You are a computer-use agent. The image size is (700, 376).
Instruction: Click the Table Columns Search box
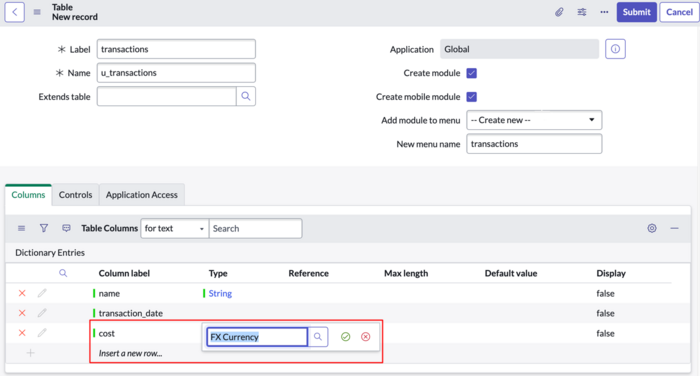click(255, 228)
